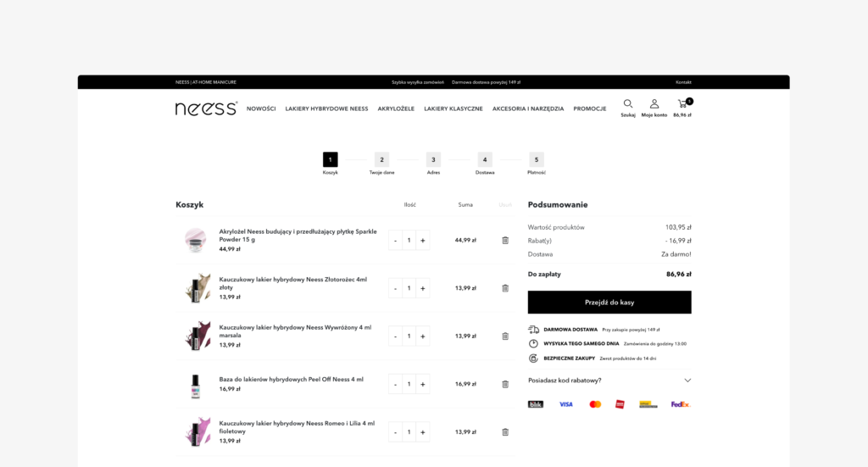Image resolution: width=868 pixels, height=467 pixels.
Task: Open the Lakiery Hybrydowe Neess menu
Action: tap(326, 108)
